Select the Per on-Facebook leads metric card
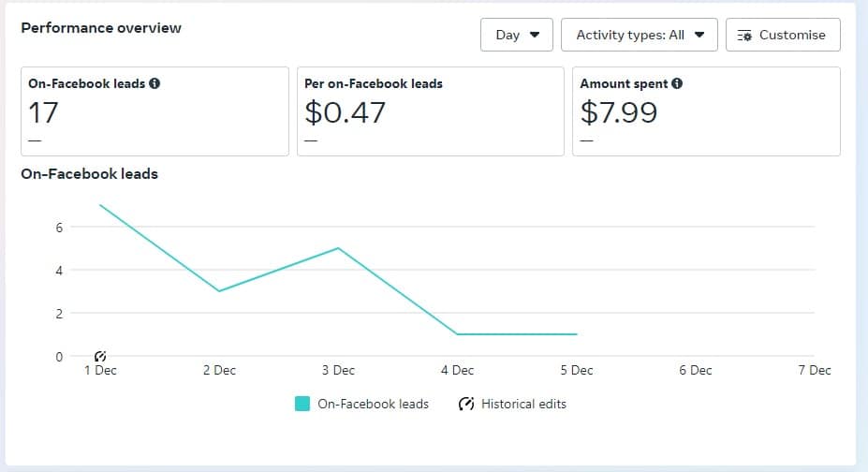Screen dimensions: 868x472 coord(430,111)
